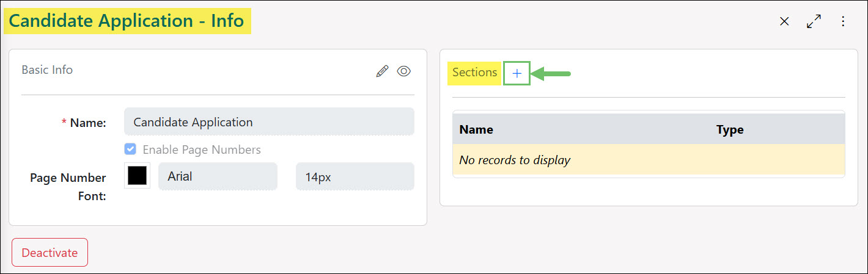Click the plus icon next to Sections
Screen dimensions: 868x274
pyautogui.click(x=517, y=73)
